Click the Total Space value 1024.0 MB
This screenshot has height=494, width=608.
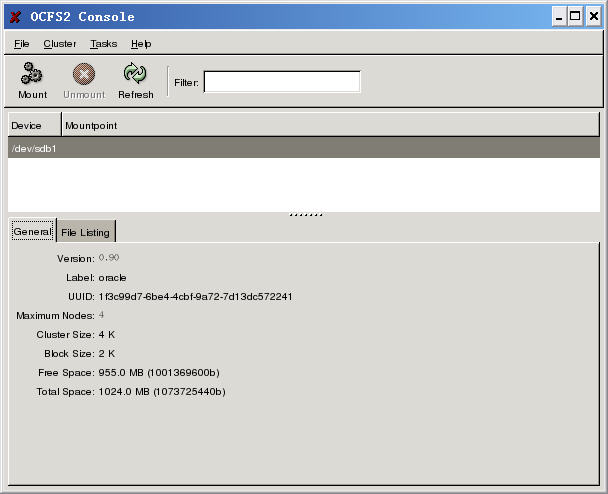pos(162,392)
